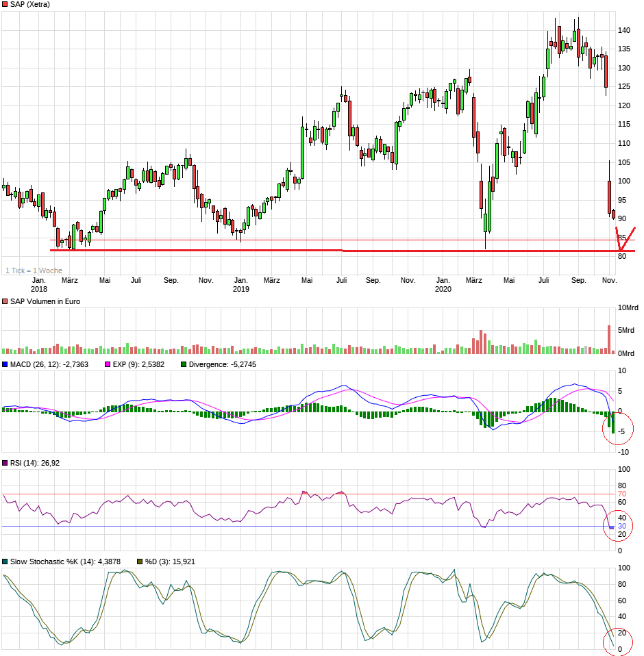Click the olive %D (3) legend square
This screenshot has height=656, width=644.
(x=140, y=562)
